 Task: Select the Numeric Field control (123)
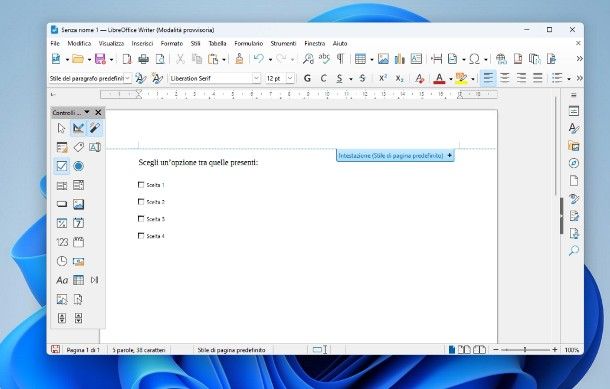61,242
